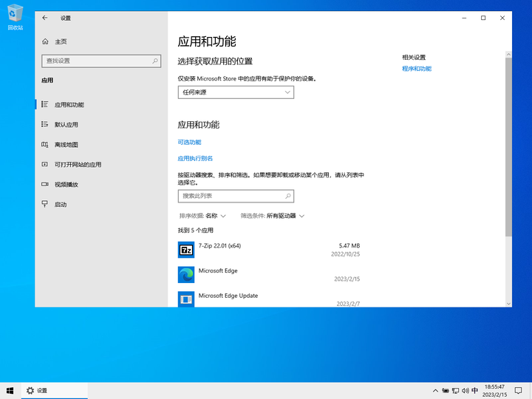Click the vertical scrollbar thumb

pyautogui.click(x=508, y=147)
